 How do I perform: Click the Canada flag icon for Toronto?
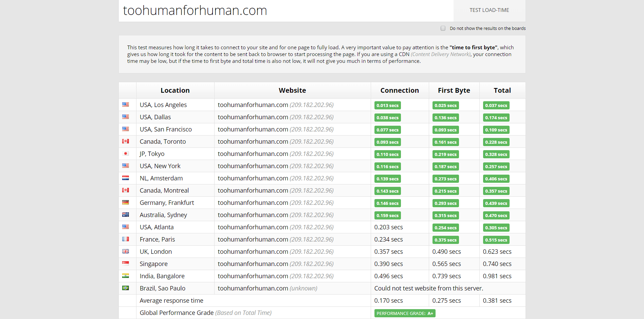tap(126, 141)
